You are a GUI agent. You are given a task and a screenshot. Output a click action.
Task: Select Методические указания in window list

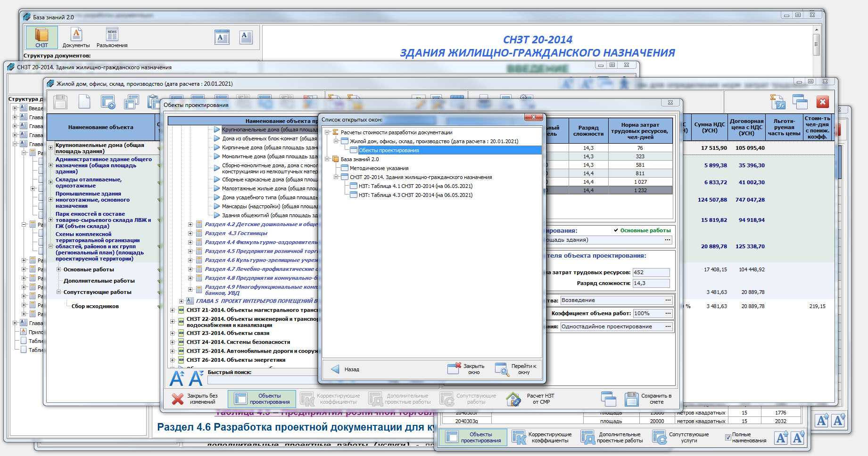click(x=379, y=168)
